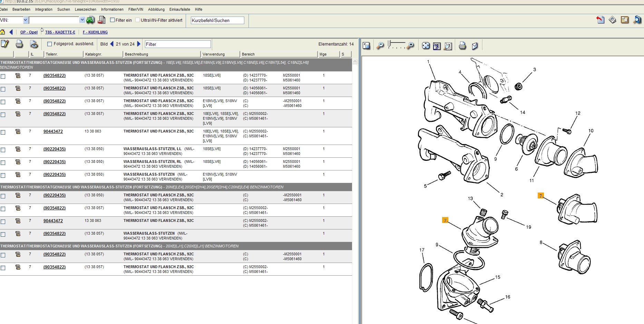Check 'Folgeprod. ausblend.' checkbox
Screen dimensions: 644x324
(x=49, y=44)
